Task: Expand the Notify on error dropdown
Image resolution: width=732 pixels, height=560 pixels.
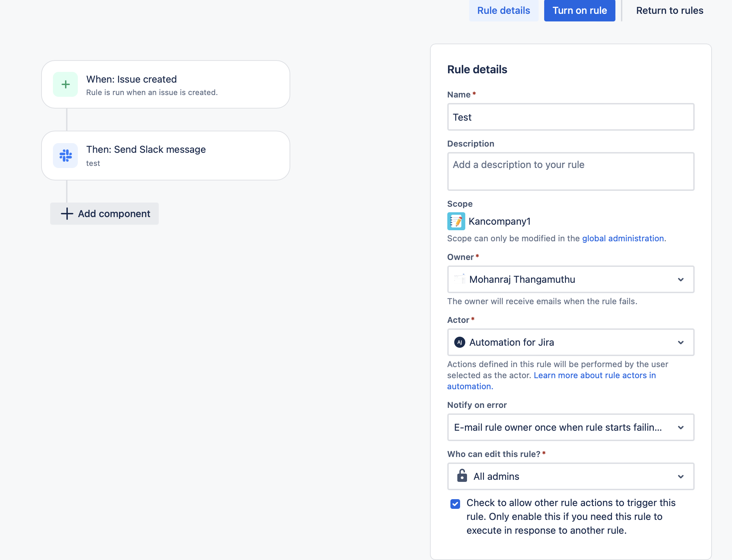Action: coord(680,427)
